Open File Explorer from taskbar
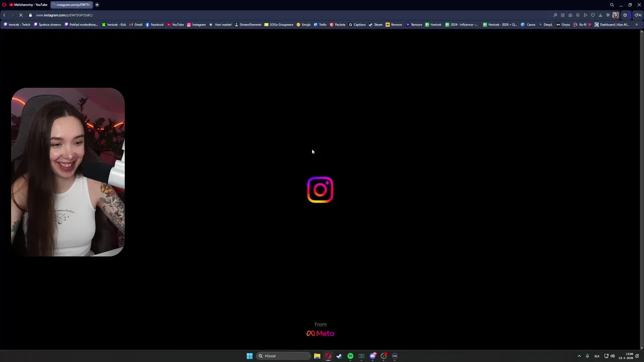This screenshot has width=644, height=362. point(317,356)
